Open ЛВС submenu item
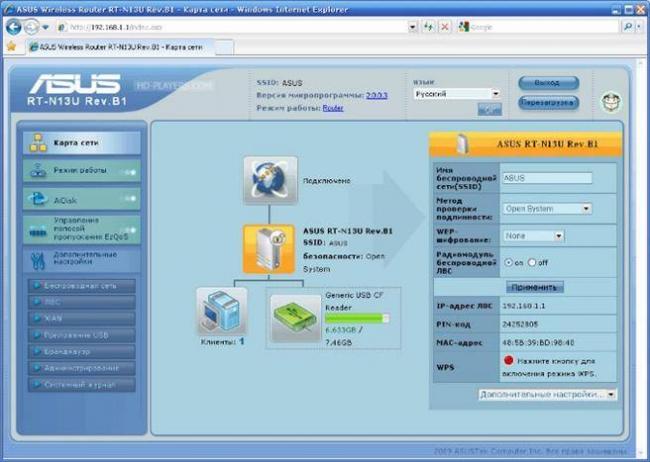Viewport: 650px width, 462px height. coord(82,302)
